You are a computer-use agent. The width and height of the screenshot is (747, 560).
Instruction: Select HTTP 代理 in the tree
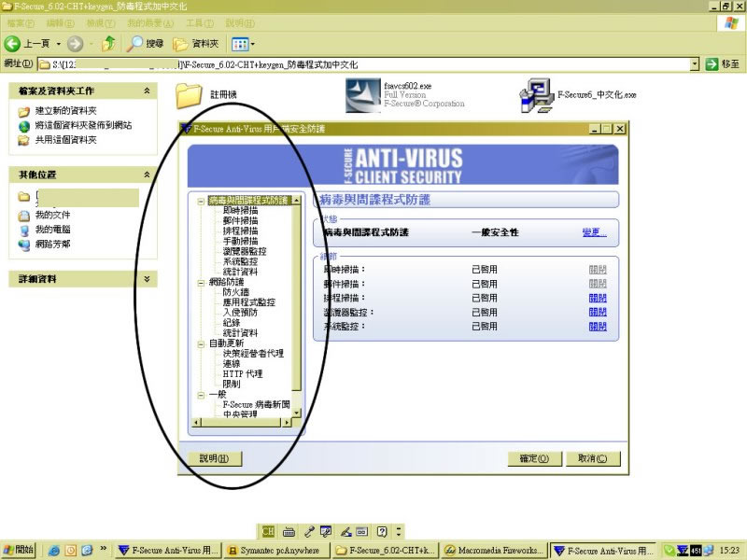[243, 374]
